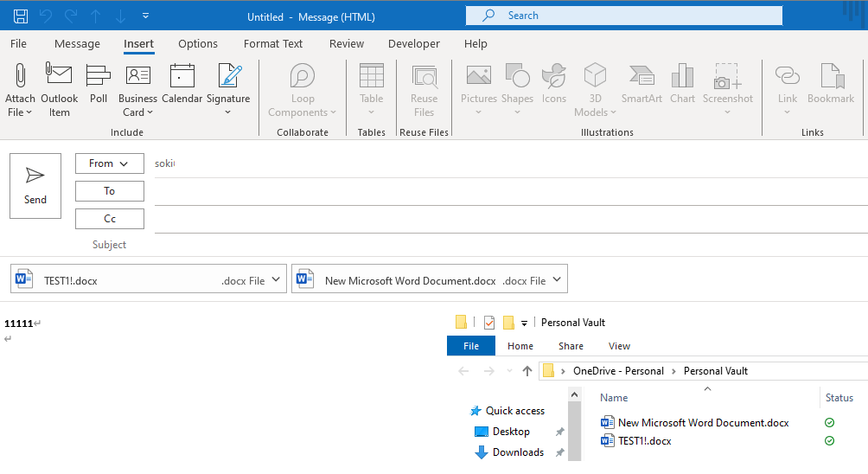The image size is (868, 474).
Task: Open the Signature menu
Action: click(x=228, y=90)
